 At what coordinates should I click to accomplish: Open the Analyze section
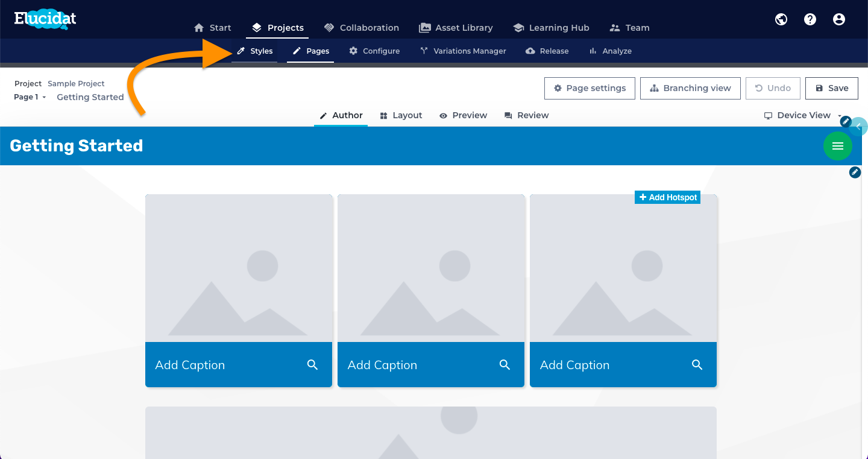click(610, 51)
